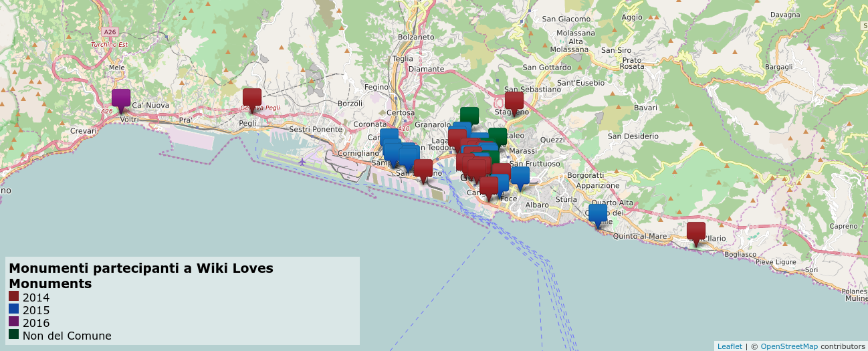Click the '2014' legend label

36,298
